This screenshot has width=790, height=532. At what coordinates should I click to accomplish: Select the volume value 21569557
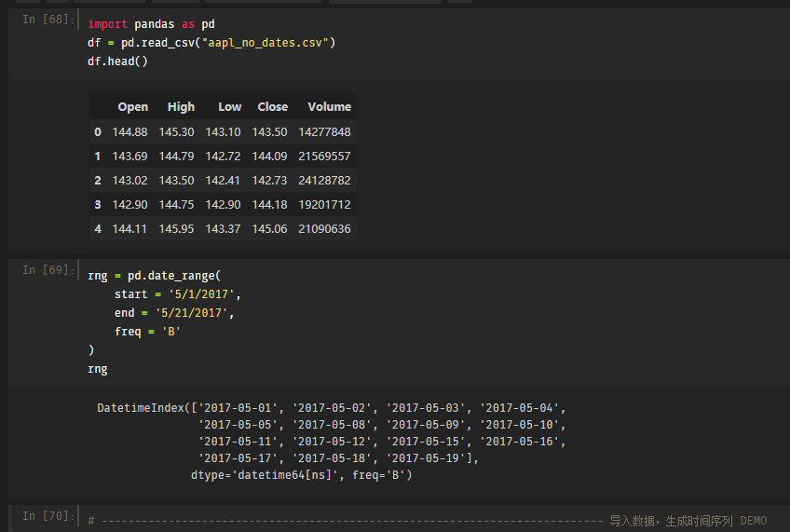(324, 157)
